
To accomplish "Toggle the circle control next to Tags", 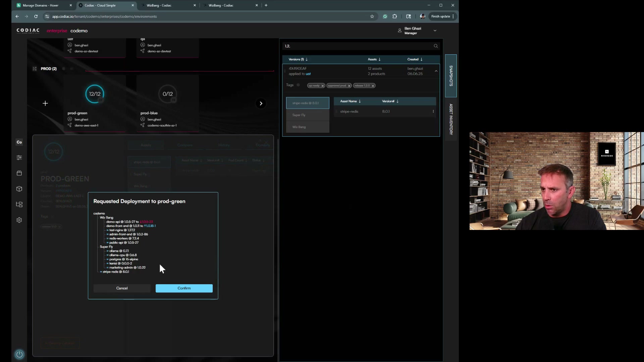I will [299, 85].
